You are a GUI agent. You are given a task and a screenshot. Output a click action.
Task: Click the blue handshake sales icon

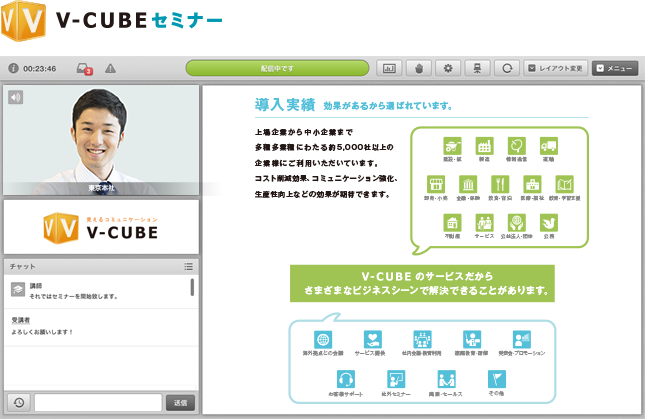[446, 379]
